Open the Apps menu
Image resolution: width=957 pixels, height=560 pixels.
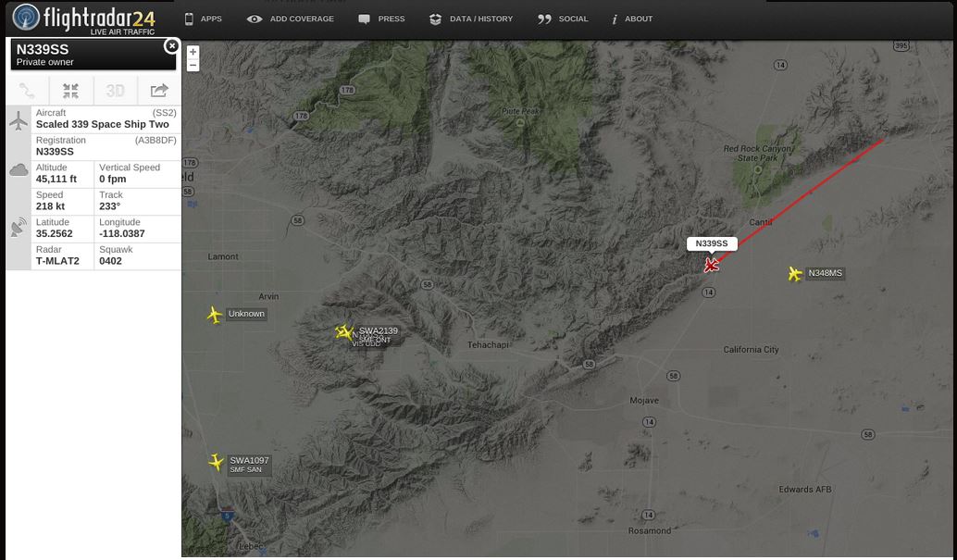pos(204,19)
